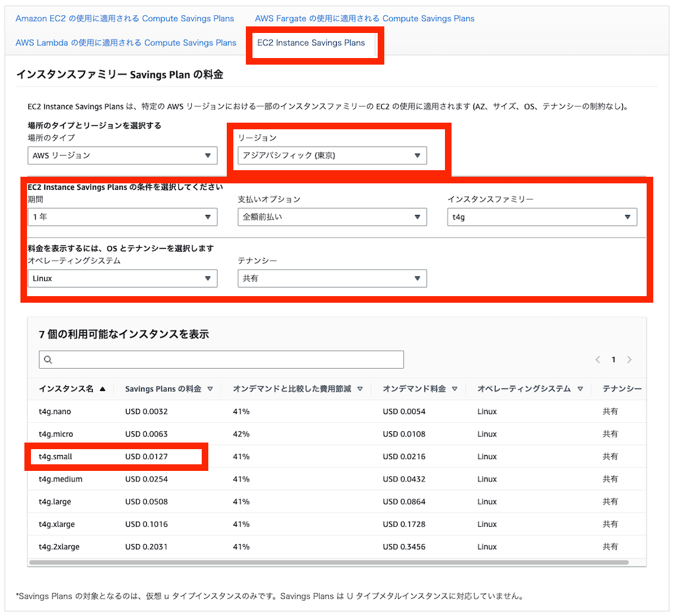Open the テナンシー dropdown showing 共有
Viewport: 675px width, 616px height.
tap(332, 278)
